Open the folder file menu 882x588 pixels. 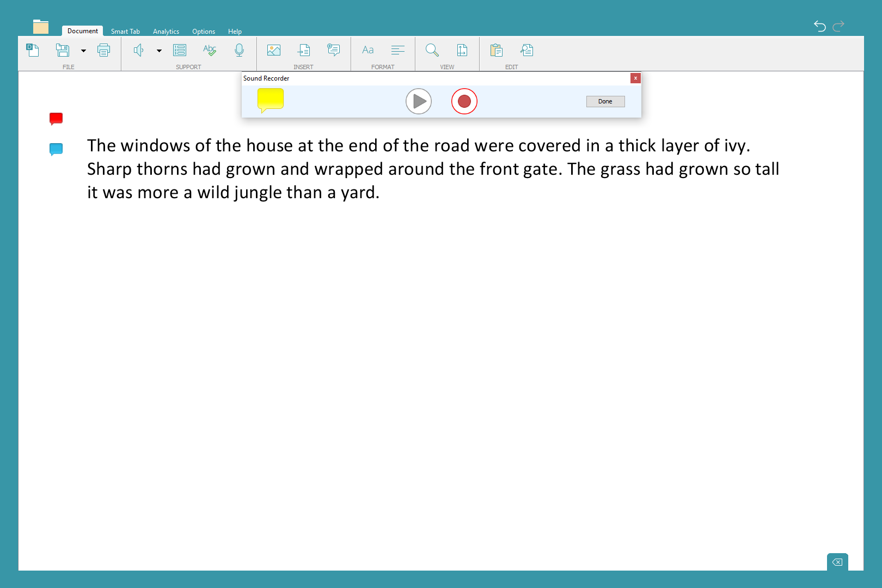tap(41, 27)
